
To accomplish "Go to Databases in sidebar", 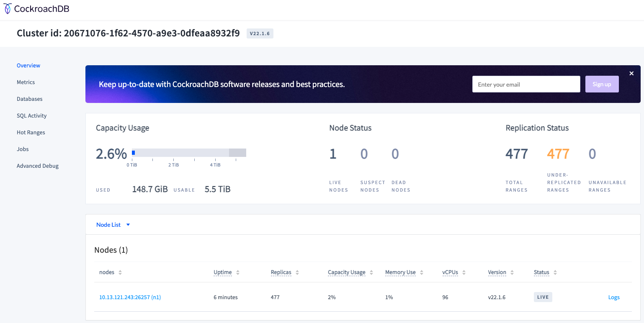I will 30,99.
